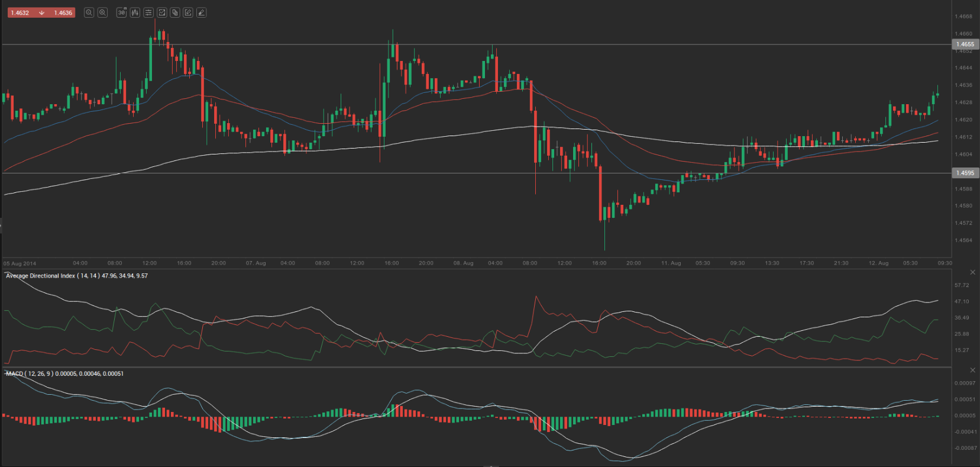Click the 12. Aug date on time axis
980x467 pixels.
pos(878,263)
